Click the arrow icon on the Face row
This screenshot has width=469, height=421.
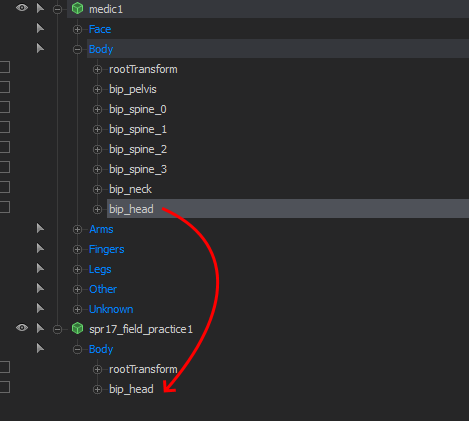click(x=40, y=28)
